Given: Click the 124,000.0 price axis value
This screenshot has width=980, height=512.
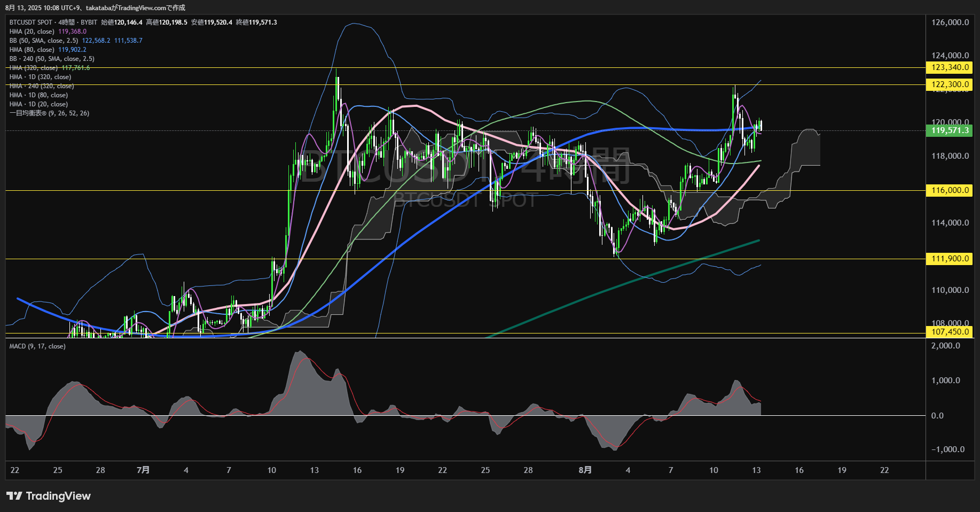Looking at the screenshot, I should [950, 56].
